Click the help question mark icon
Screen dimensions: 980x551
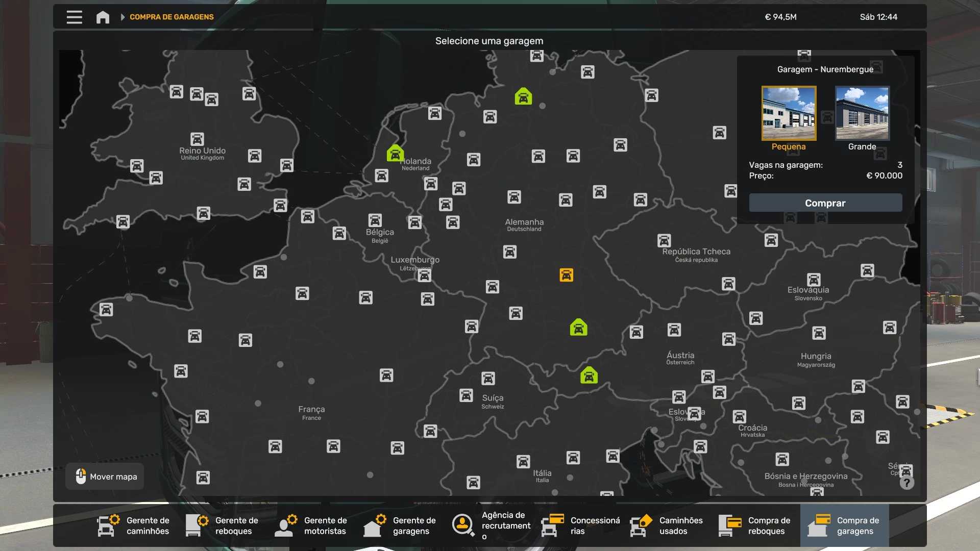coord(906,483)
